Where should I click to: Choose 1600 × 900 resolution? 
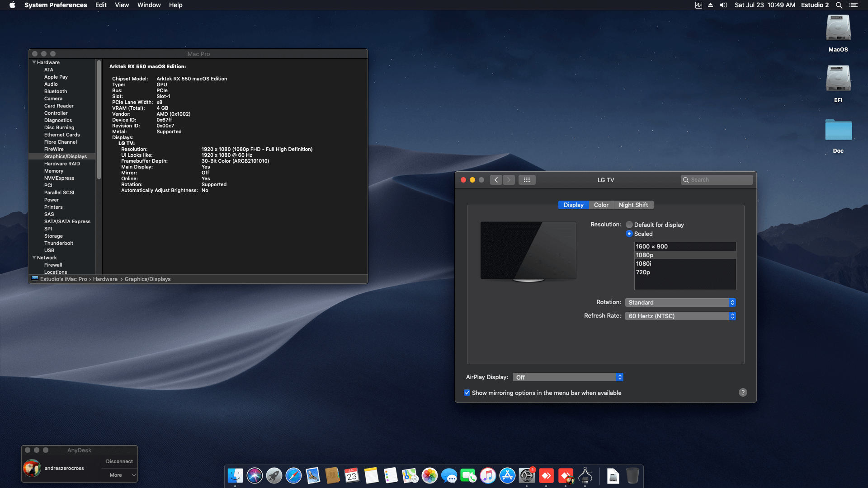click(685, 246)
